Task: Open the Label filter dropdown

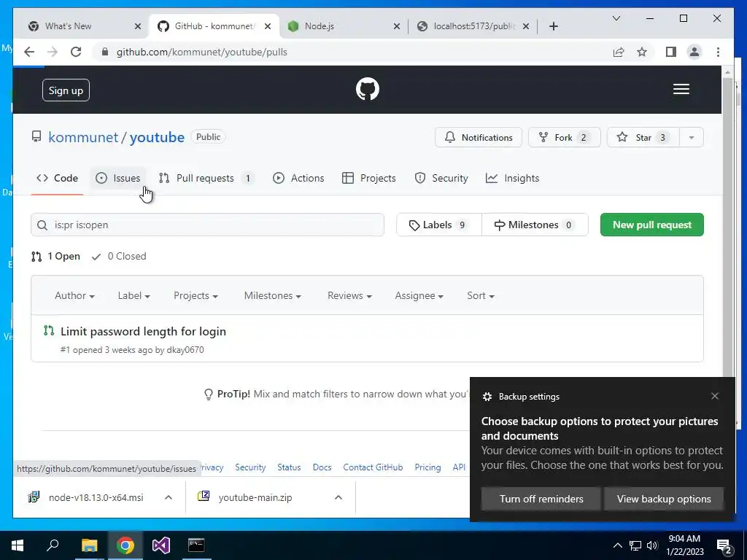Action: coord(134,296)
